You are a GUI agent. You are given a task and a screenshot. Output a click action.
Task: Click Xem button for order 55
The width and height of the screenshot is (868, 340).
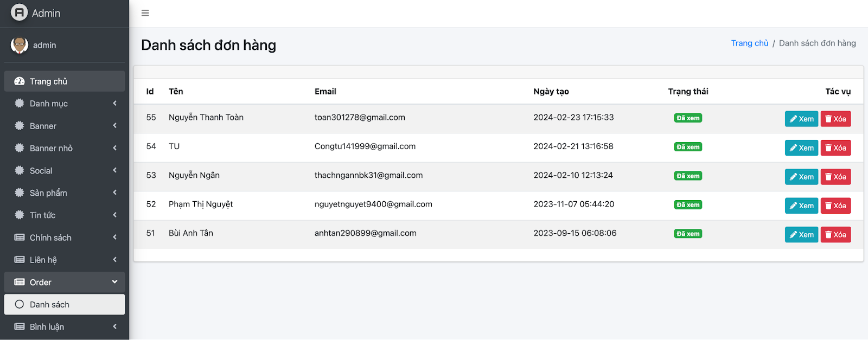point(801,119)
